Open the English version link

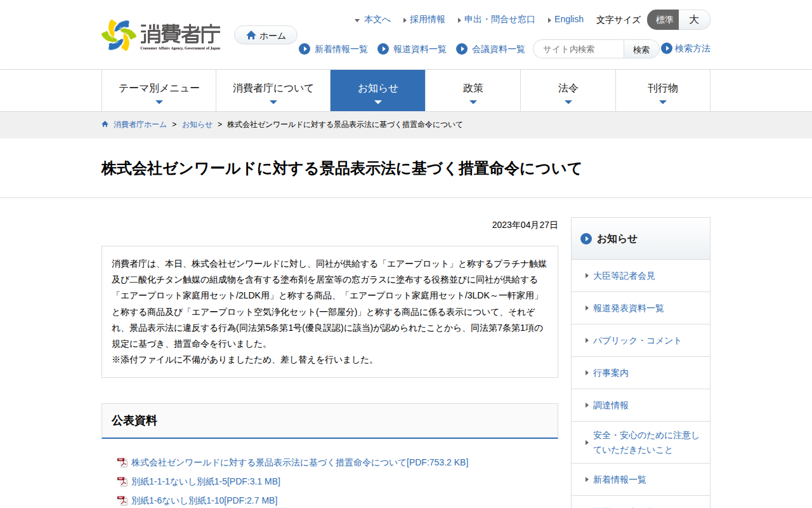[569, 19]
